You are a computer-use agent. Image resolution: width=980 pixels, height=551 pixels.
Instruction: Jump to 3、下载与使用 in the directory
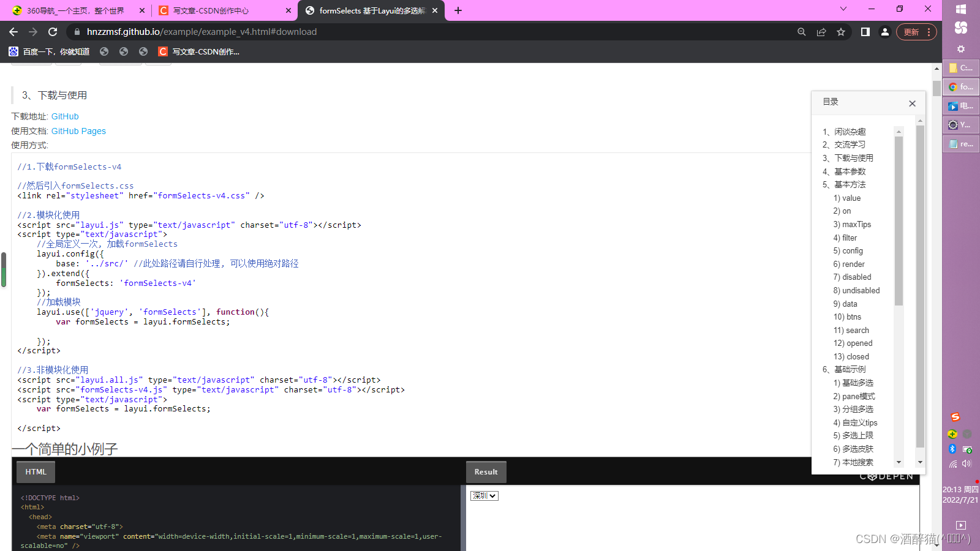point(848,158)
